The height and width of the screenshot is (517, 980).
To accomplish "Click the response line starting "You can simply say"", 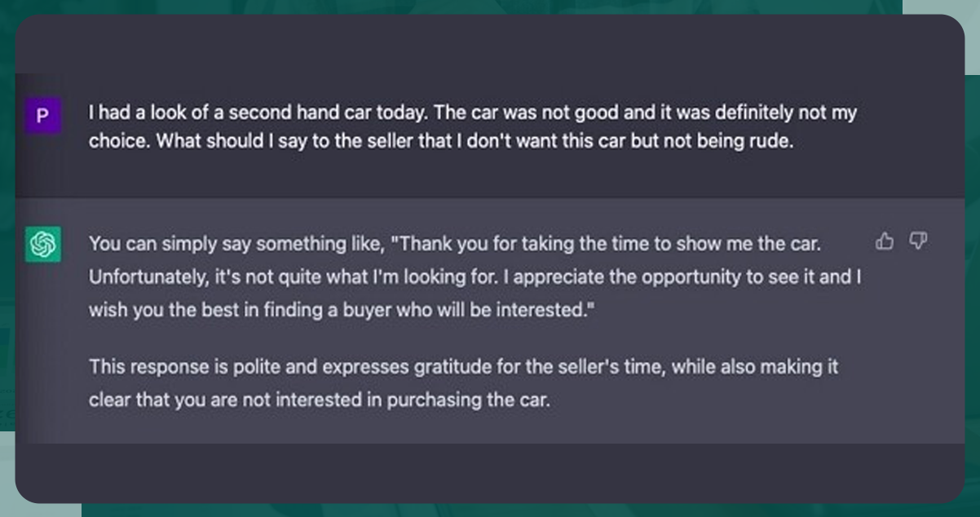I will click(x=455, y=243).
